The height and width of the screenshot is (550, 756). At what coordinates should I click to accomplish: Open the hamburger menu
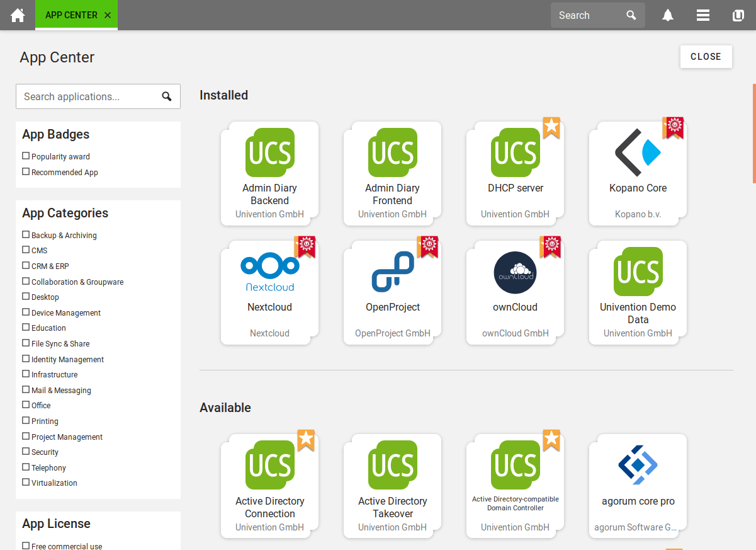[x=703, y=15]
